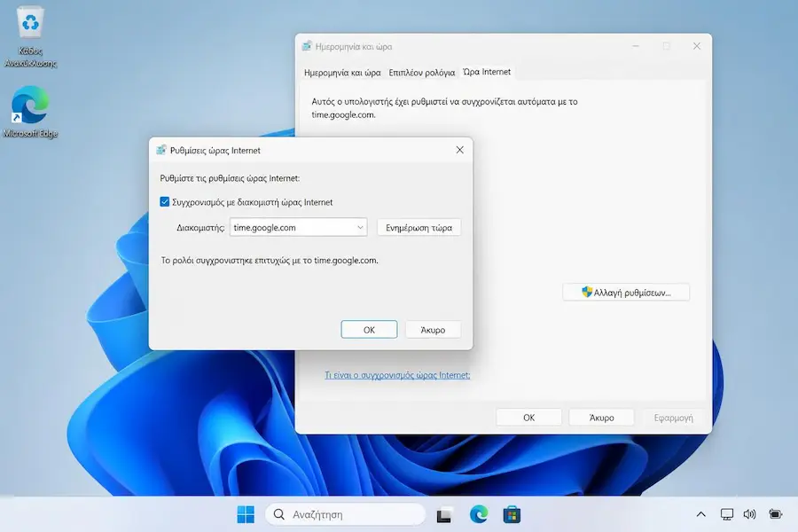Open the Τι είναι ο συγχρονισμός ώρας Internet link

coord(397,375)
